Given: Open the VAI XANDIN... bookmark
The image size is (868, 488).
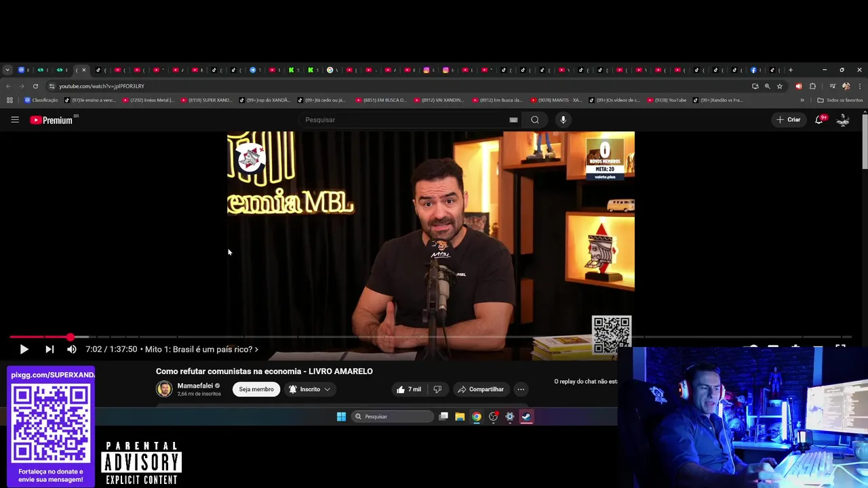Looking at the screenshot, I should [439, 100].
